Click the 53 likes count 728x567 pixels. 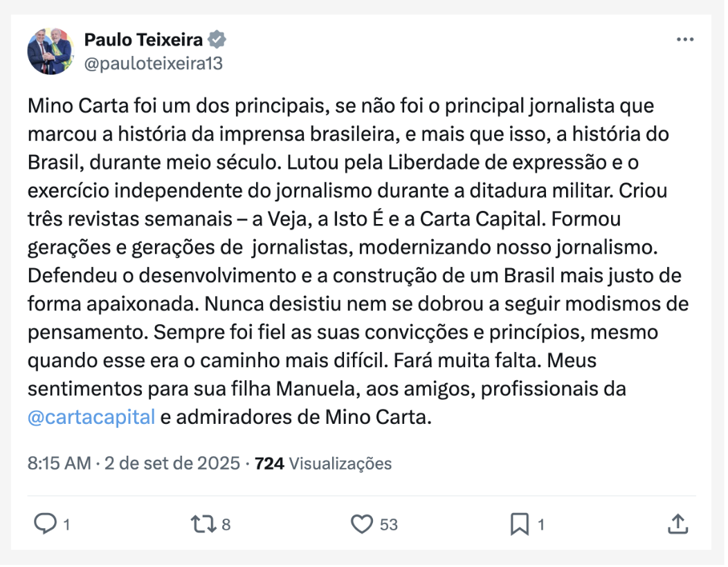click(x=389, y=525)
